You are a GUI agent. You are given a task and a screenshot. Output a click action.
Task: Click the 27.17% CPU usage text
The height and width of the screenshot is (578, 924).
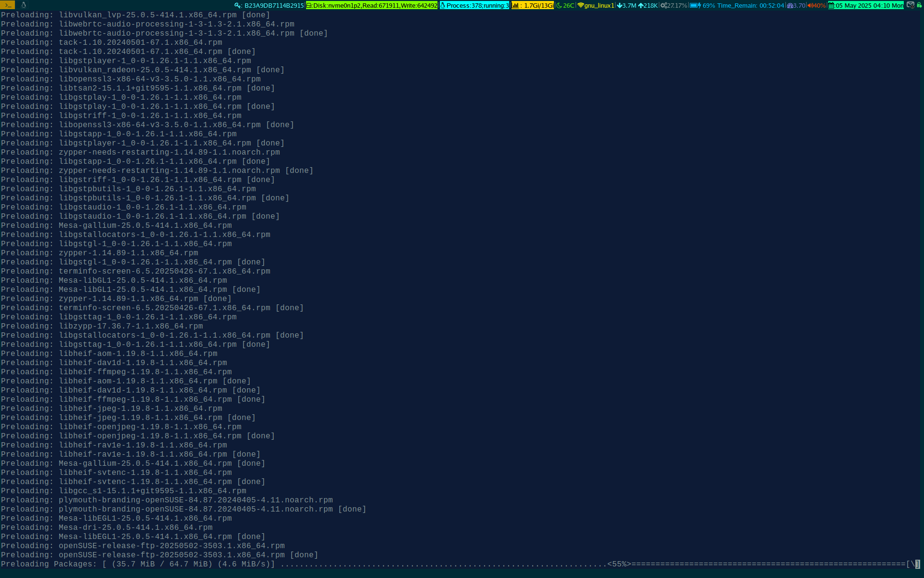677,5
